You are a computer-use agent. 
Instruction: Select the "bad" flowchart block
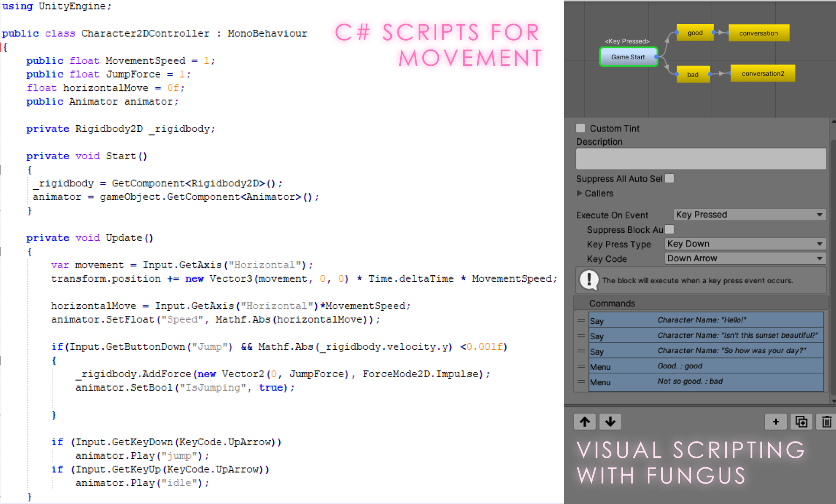693,74
